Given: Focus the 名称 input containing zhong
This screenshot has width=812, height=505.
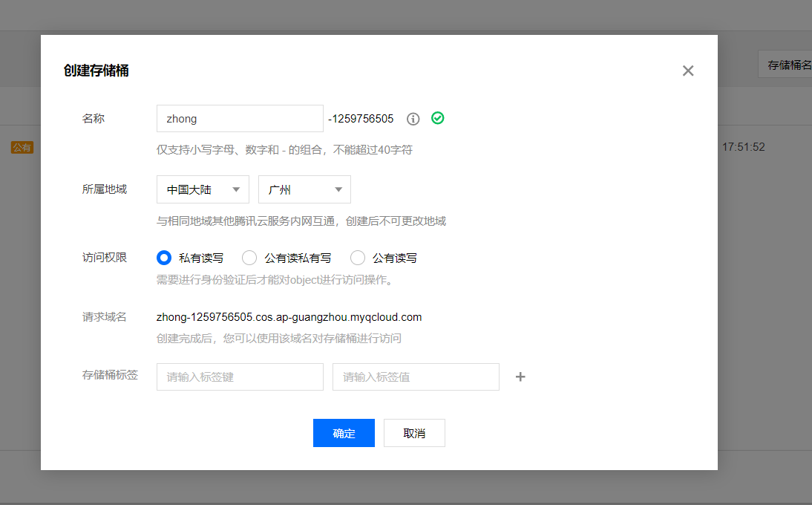Looking at the screenshot, I should (240, 119).
